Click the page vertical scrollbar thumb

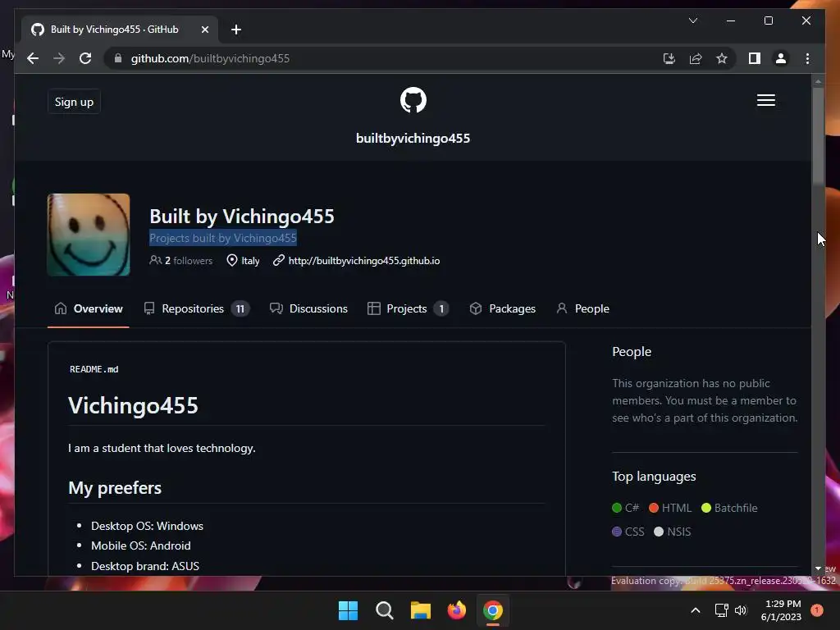point(818,136)
